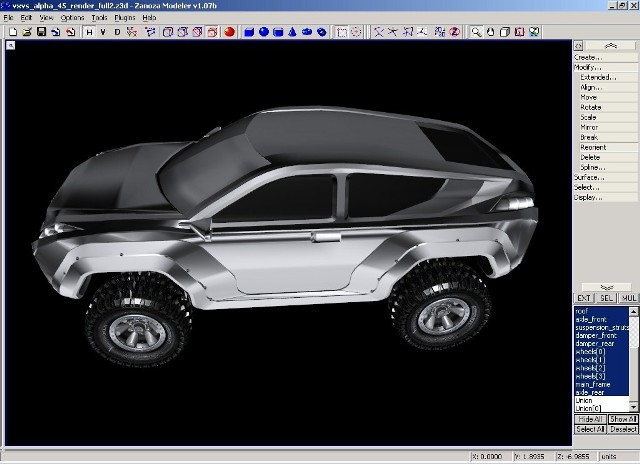Open the Options menu
The image size is (640, 464).
click(x=72, y=18)
